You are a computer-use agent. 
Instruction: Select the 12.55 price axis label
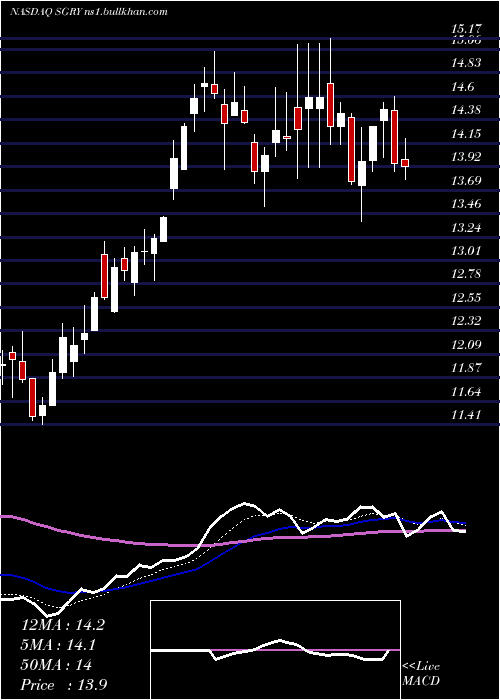pyautogui.click(x=466, y=298)
